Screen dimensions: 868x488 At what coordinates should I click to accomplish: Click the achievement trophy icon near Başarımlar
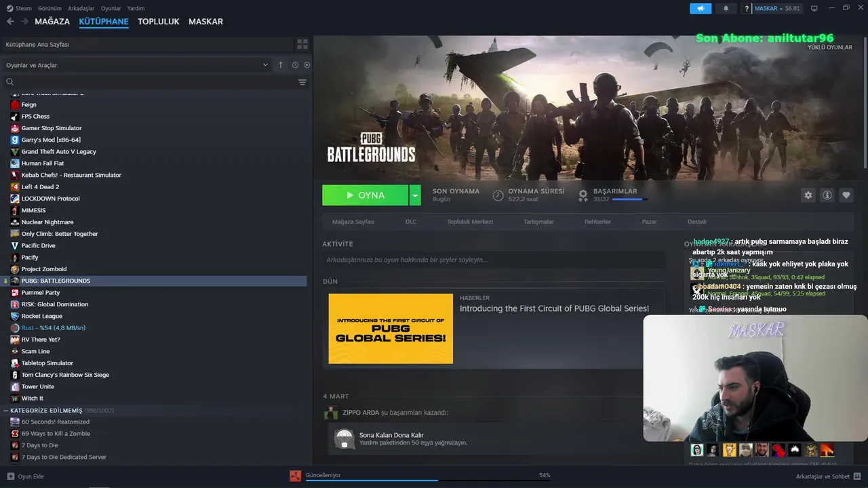click(x=583, y=195)
